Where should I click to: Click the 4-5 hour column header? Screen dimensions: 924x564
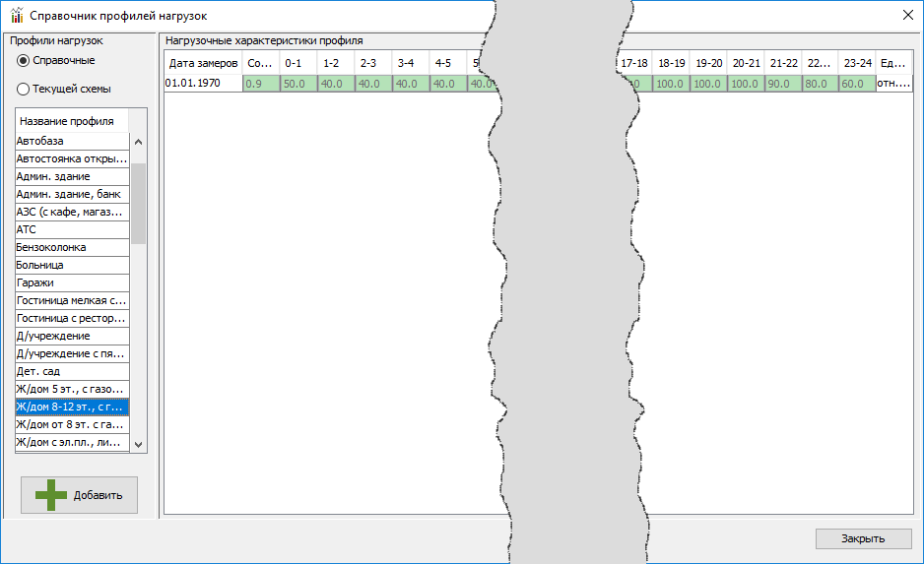point(448,63)
